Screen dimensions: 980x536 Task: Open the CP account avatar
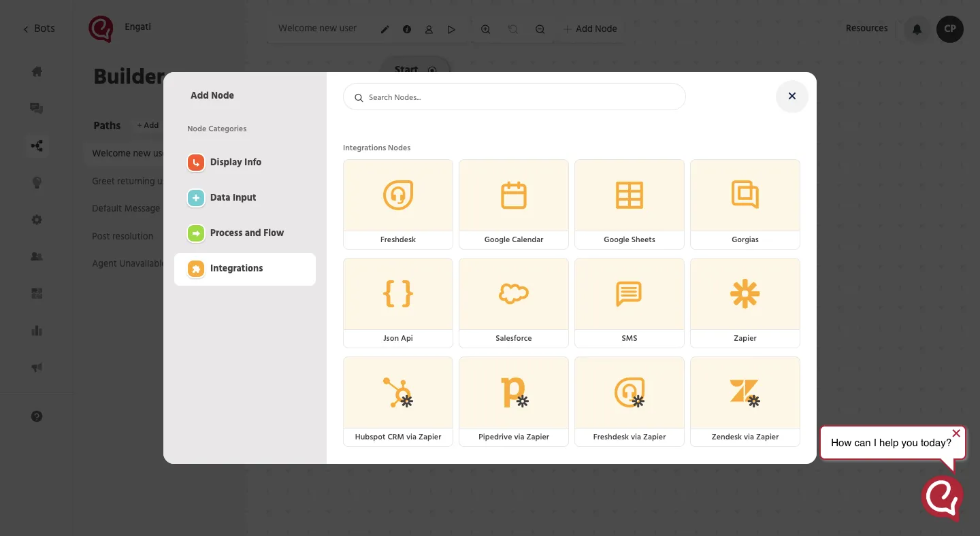[950, 29]
